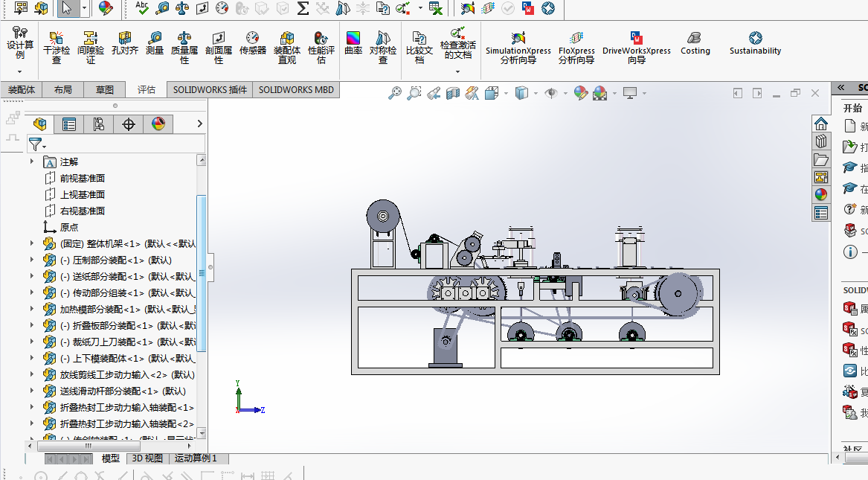The image size is (868, 480).
Task: Open Mass Properties (质量属性)
Action: pos(184,48)
